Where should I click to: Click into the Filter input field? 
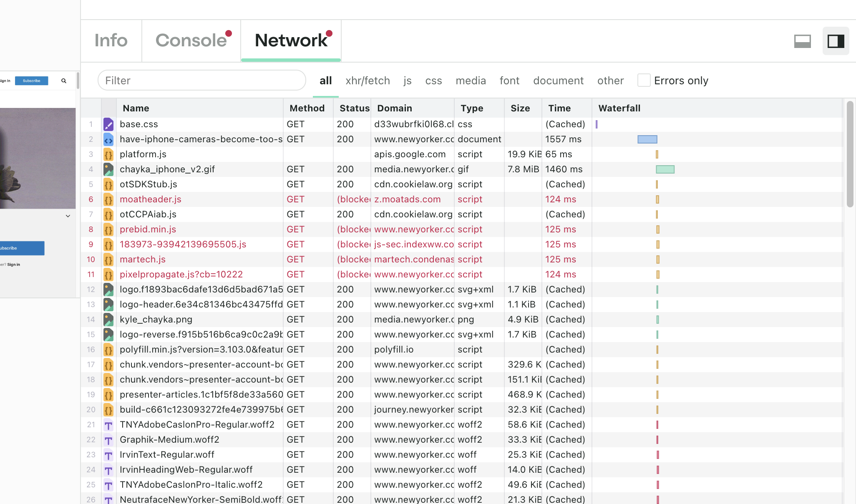click(x=201, y=81)
